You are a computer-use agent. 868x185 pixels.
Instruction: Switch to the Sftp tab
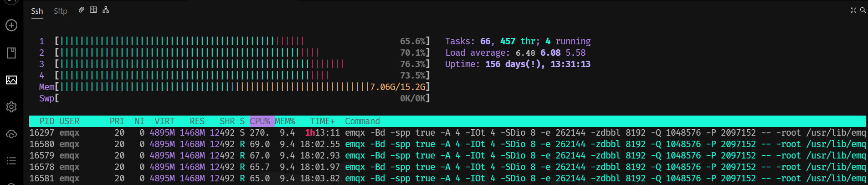point(60,11)
